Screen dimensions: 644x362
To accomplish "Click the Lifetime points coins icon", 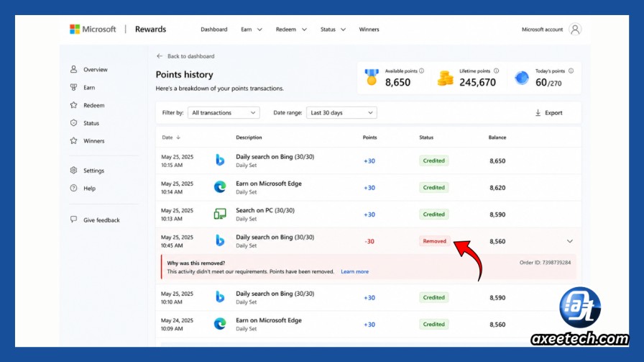I will point(445,78).
